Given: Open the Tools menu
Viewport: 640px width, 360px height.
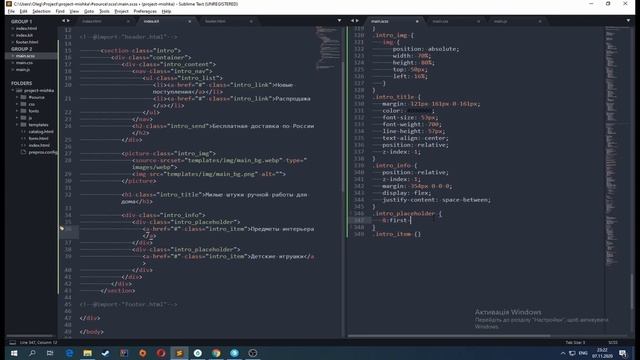Looking at the screenshot, I should (x=104, y=11).
